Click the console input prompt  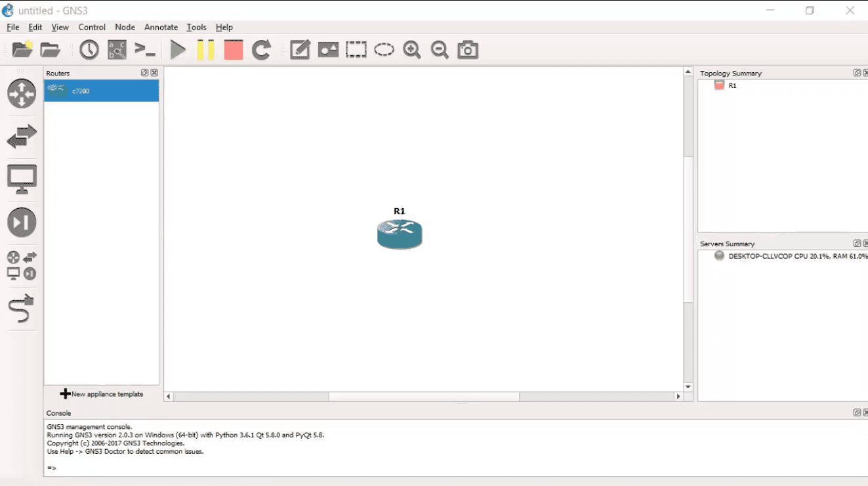point(52,468)
